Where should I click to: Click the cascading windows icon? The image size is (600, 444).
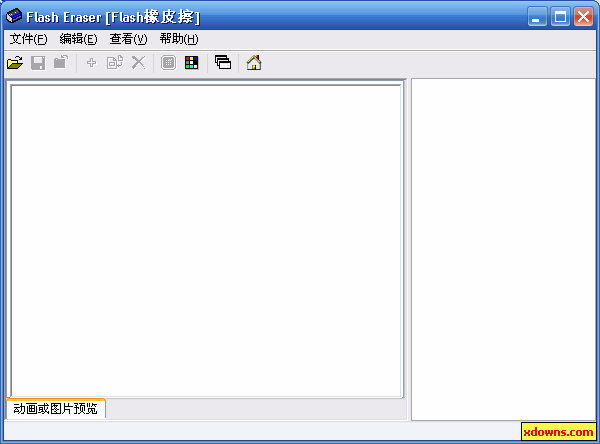(x=223, y=62)
